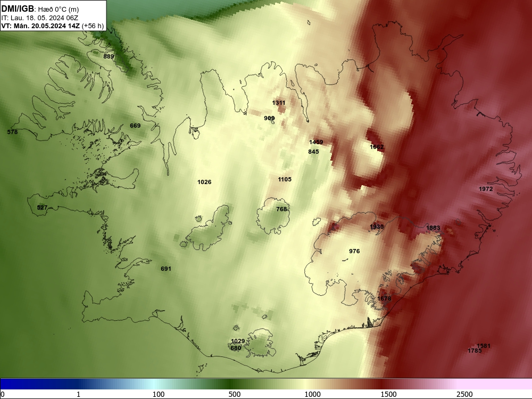
Task: Click the map value 1311
Action: [279, 103]
